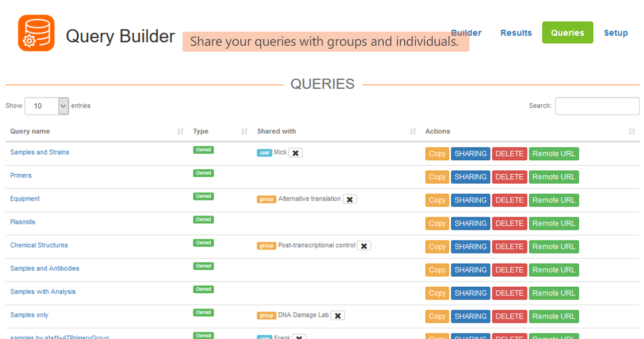Open the Equipment query link

click(x=25, y=198)
